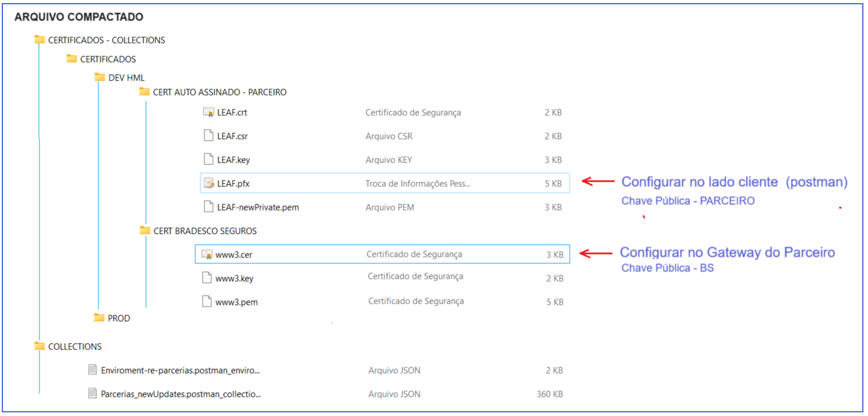Click the DEV HML folder icon
The width and height of the screenshot is (868, 416).
click(100, 77)
